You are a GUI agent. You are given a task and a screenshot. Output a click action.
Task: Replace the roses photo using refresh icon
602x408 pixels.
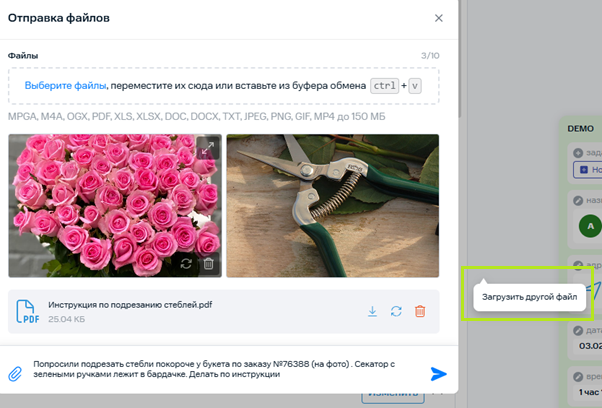point(186,264)
